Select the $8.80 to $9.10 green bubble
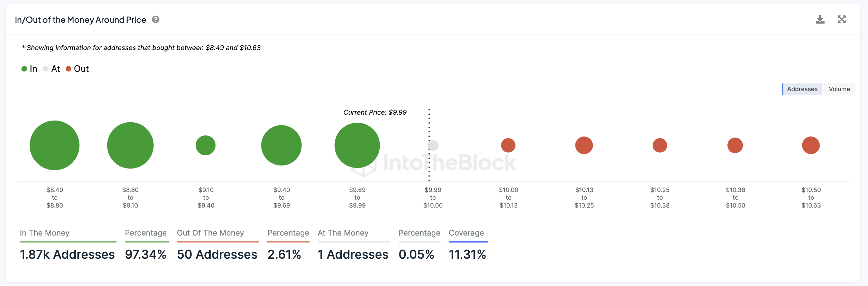The image size is (868, 286). [x=130, y=145]
